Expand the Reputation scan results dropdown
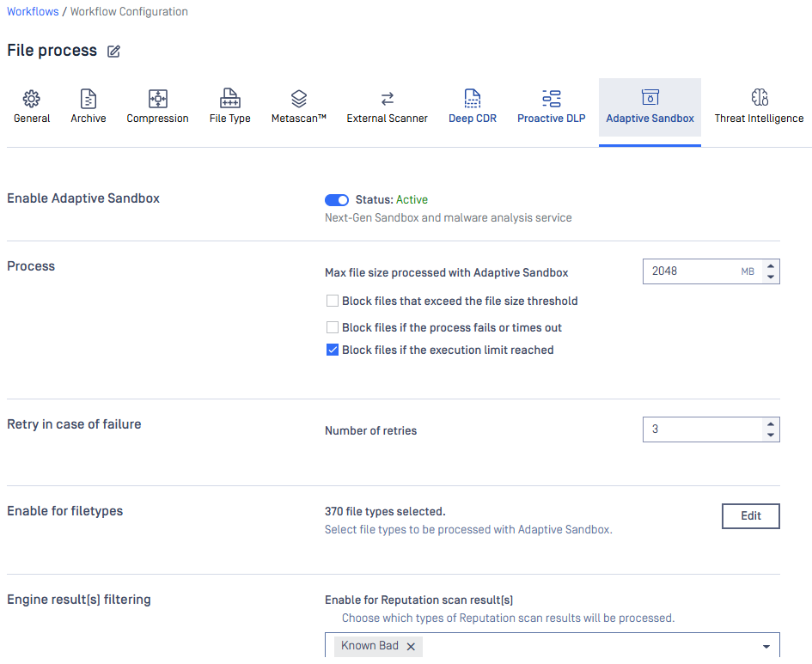Screen dimensions: 812x664 coord(766,647)
